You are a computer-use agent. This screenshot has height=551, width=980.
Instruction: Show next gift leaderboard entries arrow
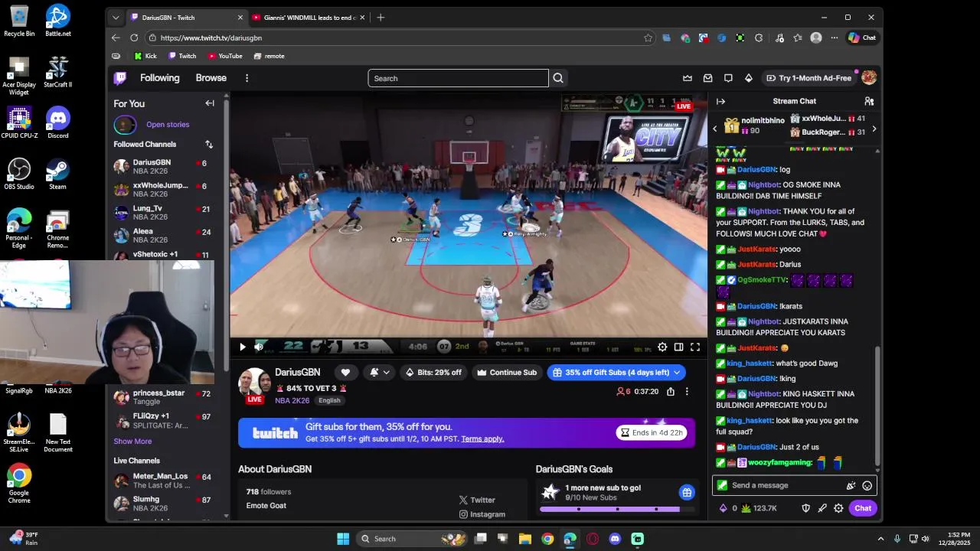[874, 129]
